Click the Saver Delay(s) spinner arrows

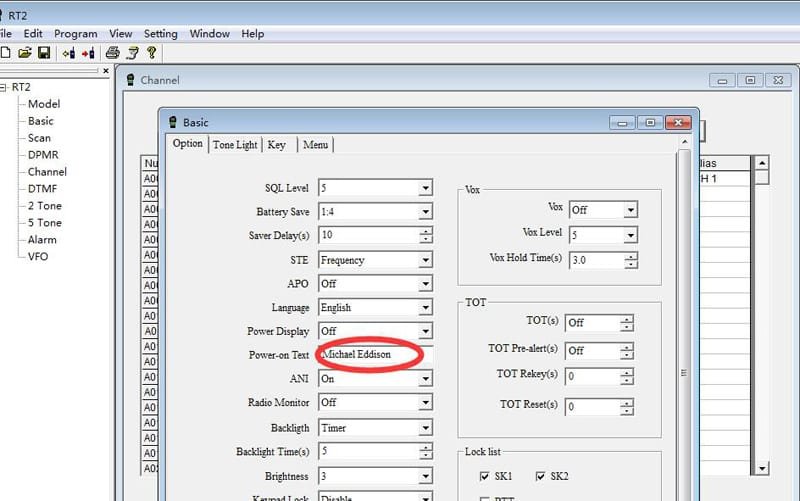pyautogui.click(x=426, y=235)
